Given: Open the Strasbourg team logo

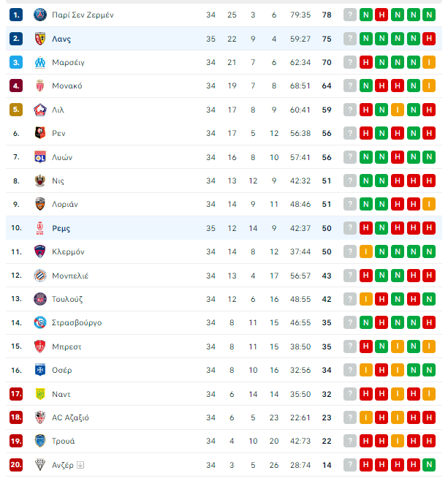Looking at the screenshot, I should (40, 322).
